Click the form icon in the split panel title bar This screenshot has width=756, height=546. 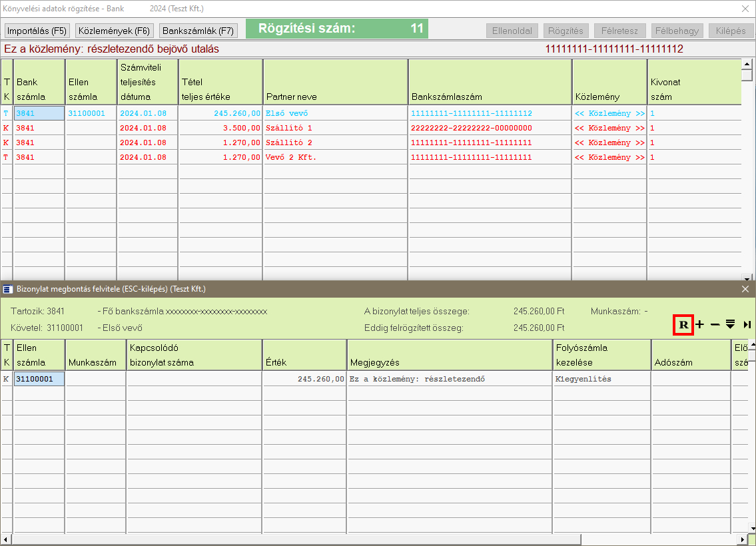(7, 289)
